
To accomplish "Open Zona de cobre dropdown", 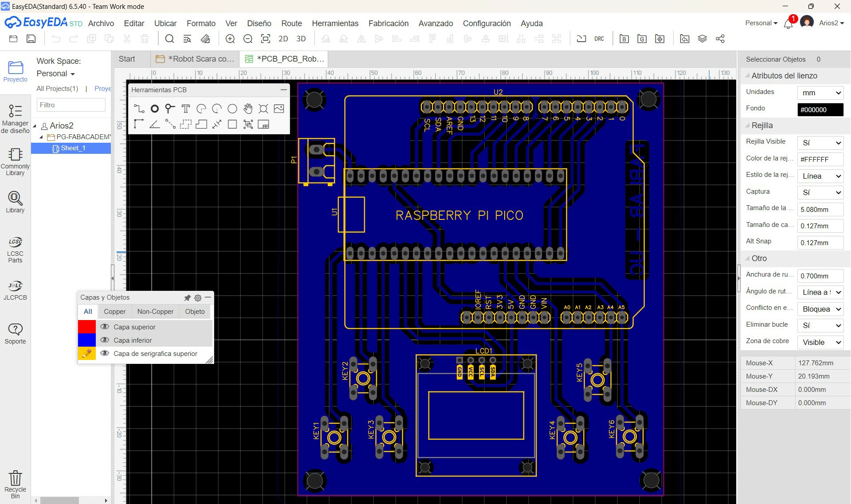I will (820, 342).
